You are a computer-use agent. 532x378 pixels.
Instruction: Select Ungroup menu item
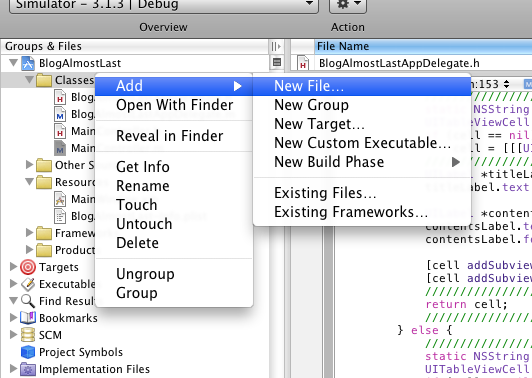point(174,274)
